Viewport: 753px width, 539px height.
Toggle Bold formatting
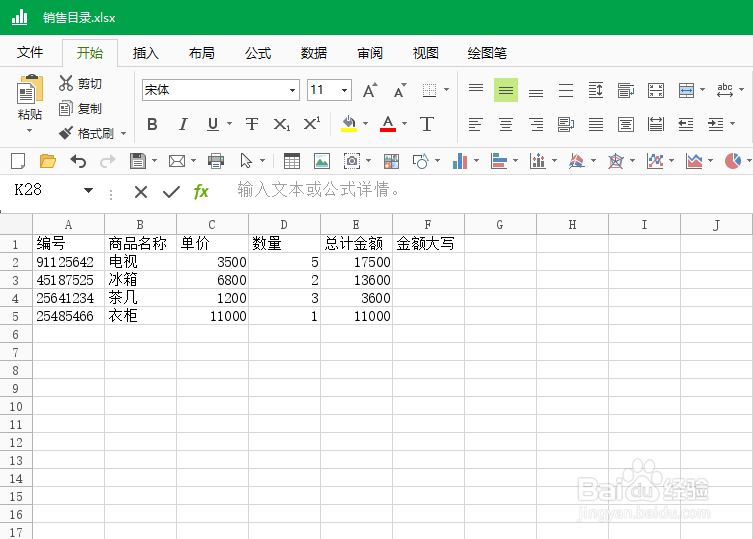(152, 124)
